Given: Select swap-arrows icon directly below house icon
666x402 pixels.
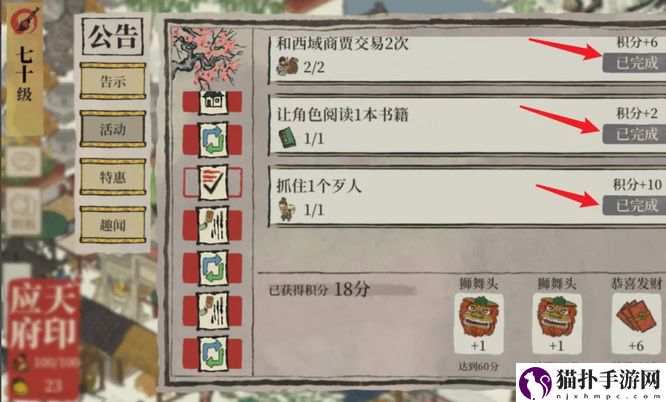Looking at the screenshot, I should coord(213,140).
